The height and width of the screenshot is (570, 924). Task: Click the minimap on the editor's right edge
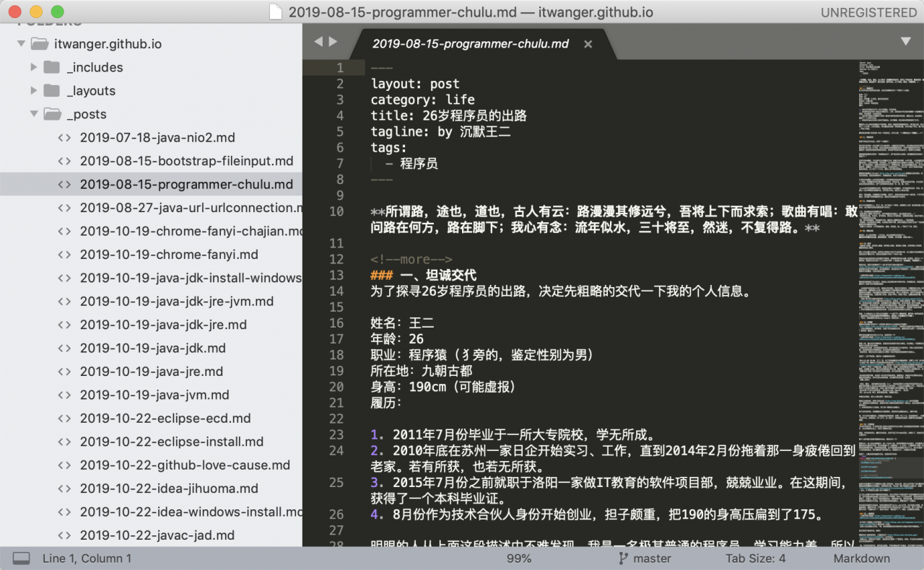891,303
